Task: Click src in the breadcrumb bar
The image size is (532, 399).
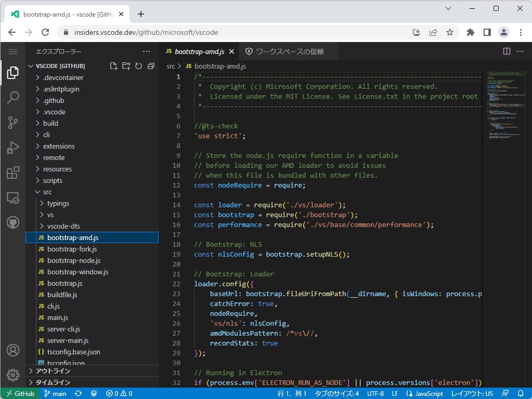Action: pyautogui.click(x=170, y=66)
